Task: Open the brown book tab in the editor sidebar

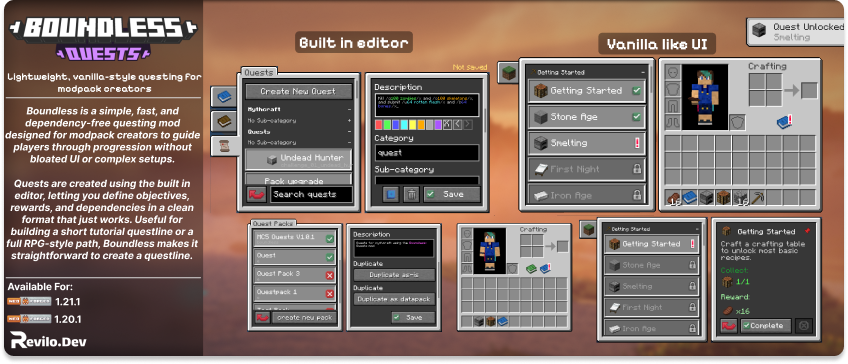Action: coord(223,121)
